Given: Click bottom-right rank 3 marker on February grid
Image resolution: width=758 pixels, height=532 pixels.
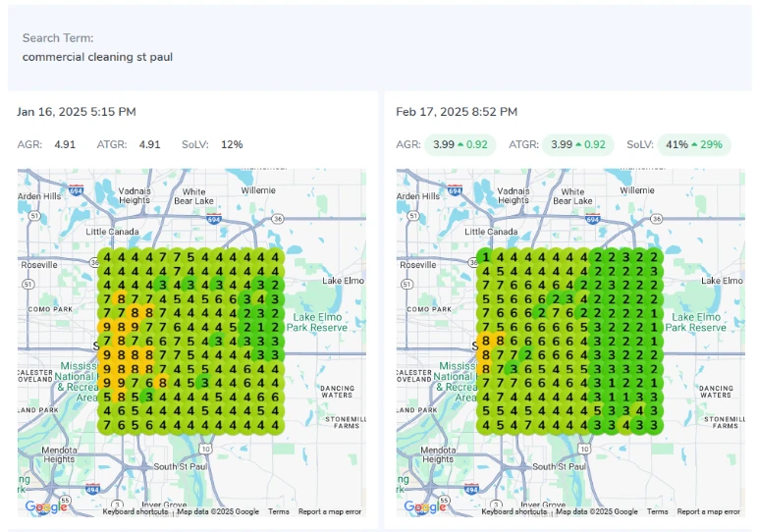Looking at the screenshot, I should click(x=656, y=425).
